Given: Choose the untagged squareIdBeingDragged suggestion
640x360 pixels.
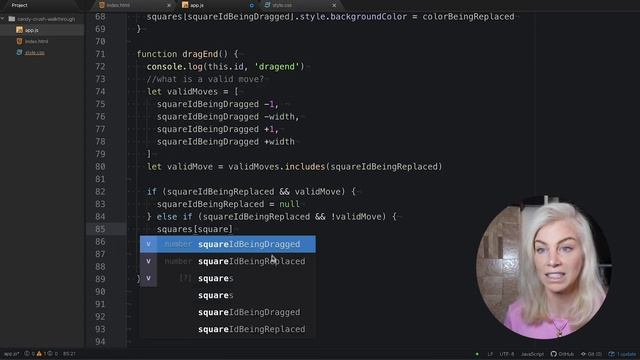Looking at the screenshot, I should pos(228,312).
